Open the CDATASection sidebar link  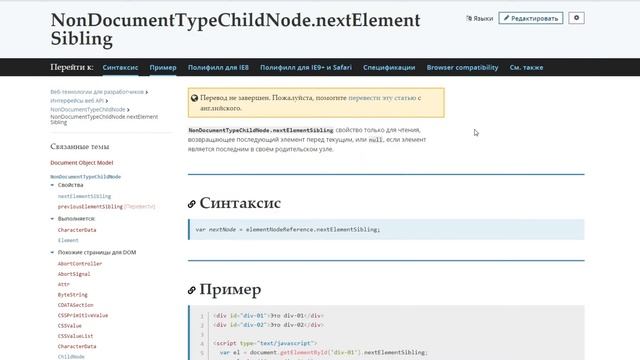[76, 305]
